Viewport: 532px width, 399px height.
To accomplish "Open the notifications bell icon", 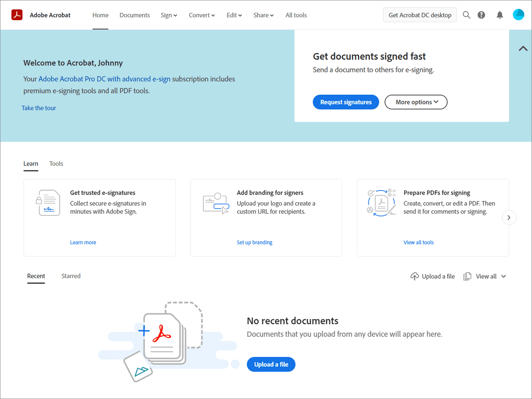I will [499, 15].
